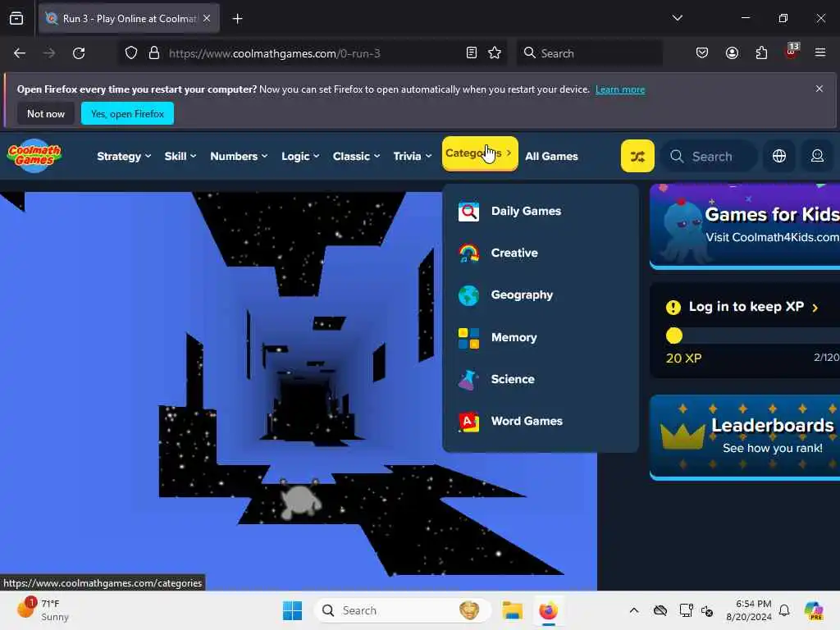
Task: Click the Memory colored squares icon
Action: 468,337
